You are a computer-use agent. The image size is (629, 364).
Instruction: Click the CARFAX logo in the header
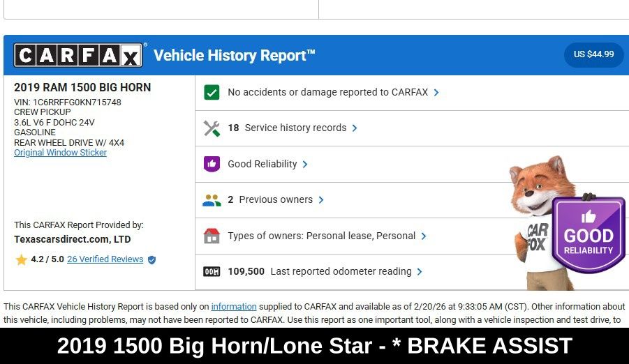coord(78,55)
